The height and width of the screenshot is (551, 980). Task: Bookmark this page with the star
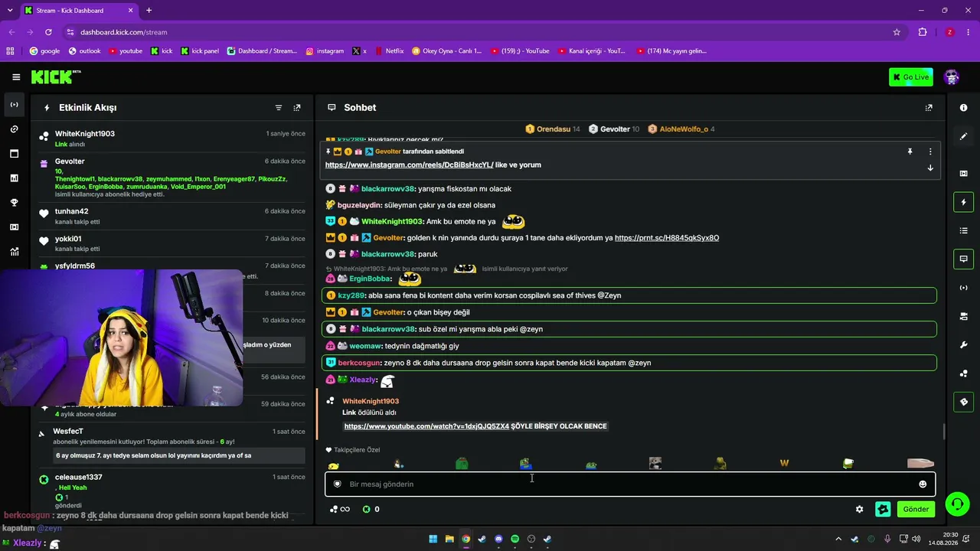897,32
